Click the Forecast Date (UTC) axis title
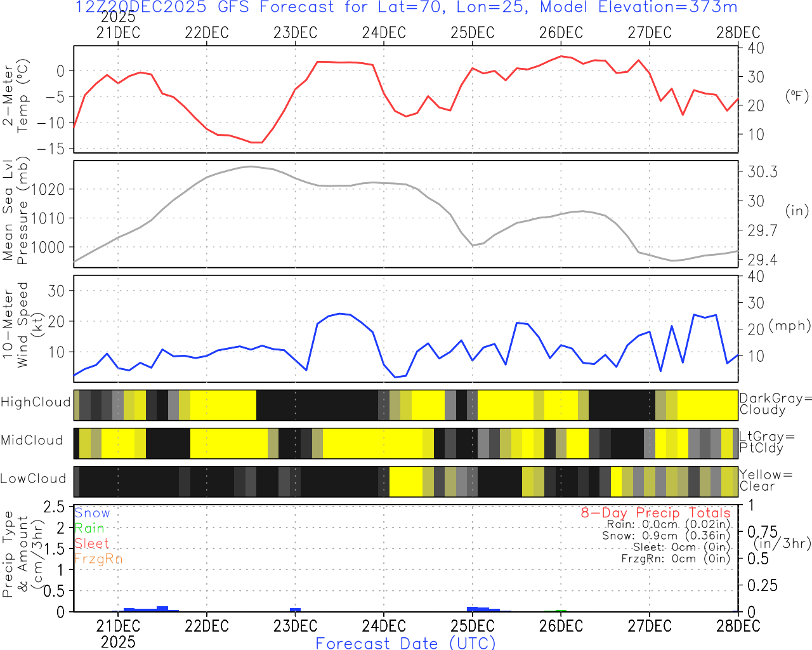The height and width of the screenshot is (650, 812). click(405, 643)
